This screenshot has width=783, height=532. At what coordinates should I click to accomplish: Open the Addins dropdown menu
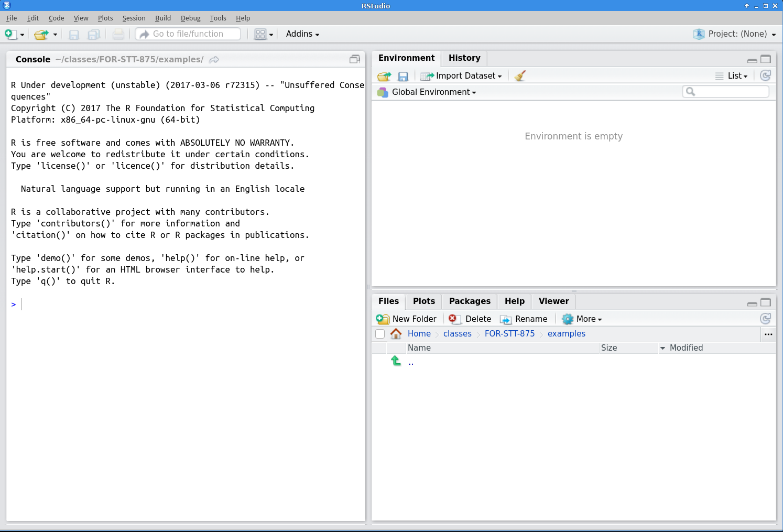302,34
